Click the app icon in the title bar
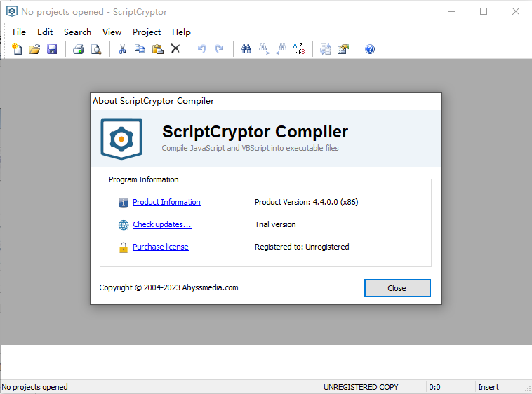This screenshot has width=532, height=394. pyautogui.click(x=11, y=11)
